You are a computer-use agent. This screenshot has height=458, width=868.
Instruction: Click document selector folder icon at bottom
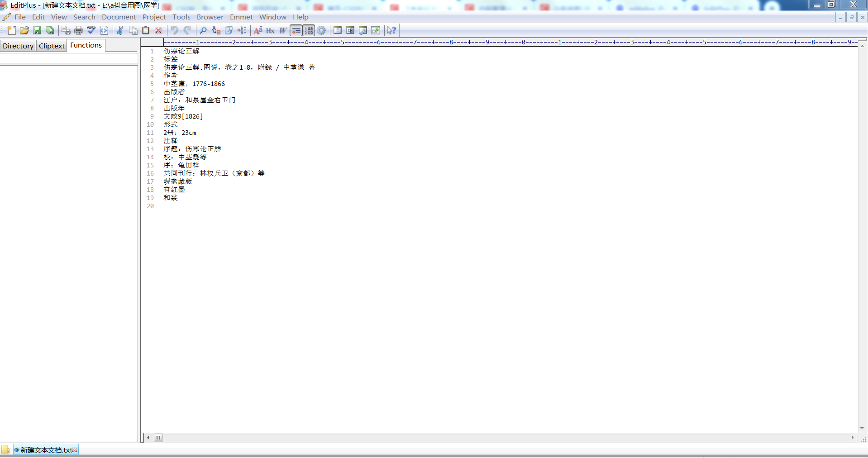(x=5, y=449)
